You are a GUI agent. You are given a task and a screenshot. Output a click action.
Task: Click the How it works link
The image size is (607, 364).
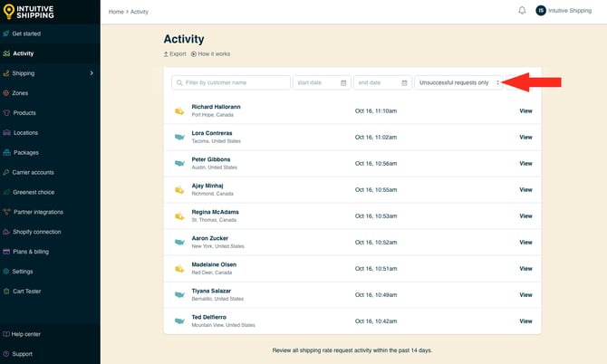click(x=210, y=54)
